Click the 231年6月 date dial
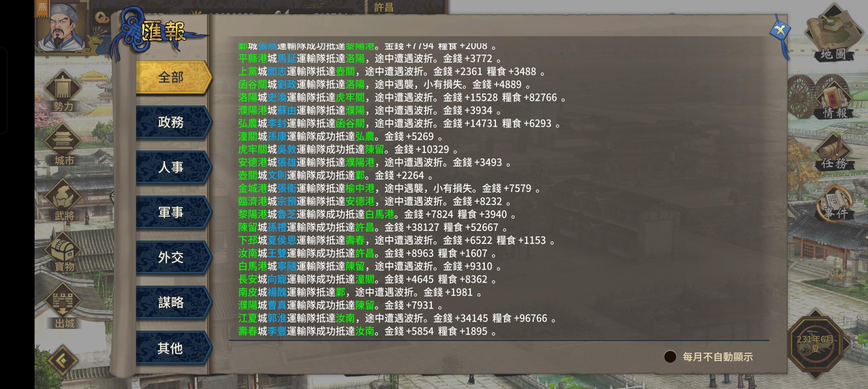Screen dimensions: 868x389 pos(815,344)
